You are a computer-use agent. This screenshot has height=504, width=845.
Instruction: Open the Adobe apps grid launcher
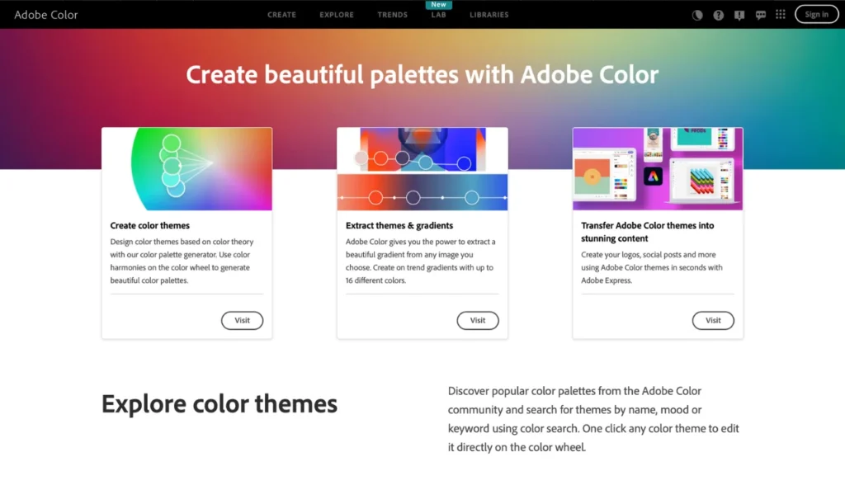(x=780, y=14)
